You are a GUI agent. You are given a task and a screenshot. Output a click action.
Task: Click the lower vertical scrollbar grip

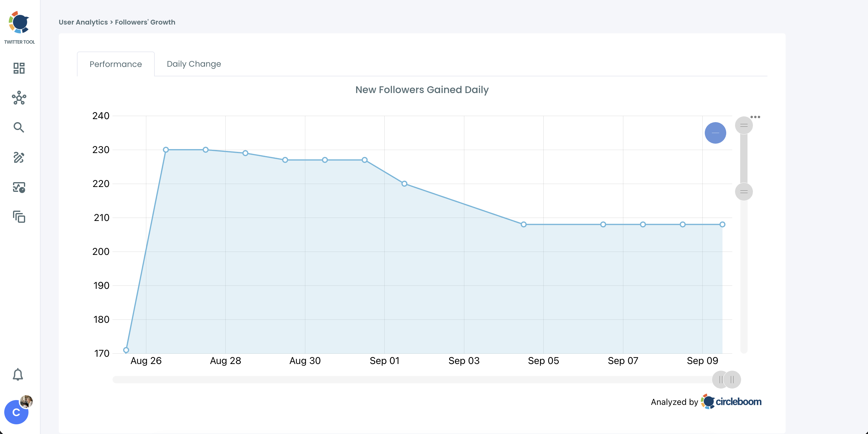click(744, 192)
